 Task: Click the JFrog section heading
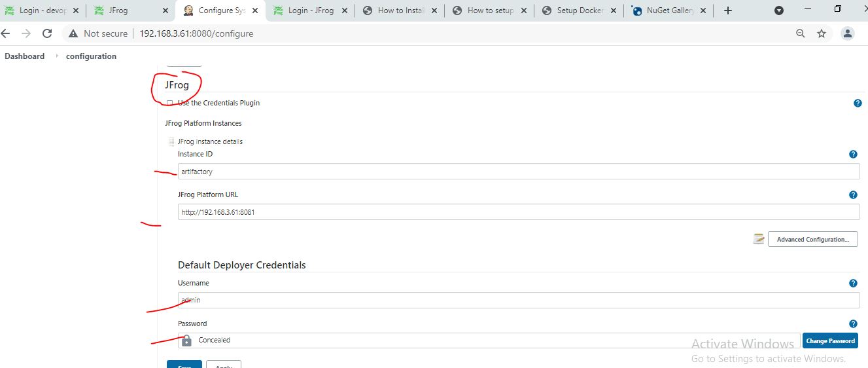click(x=177, y=85)
